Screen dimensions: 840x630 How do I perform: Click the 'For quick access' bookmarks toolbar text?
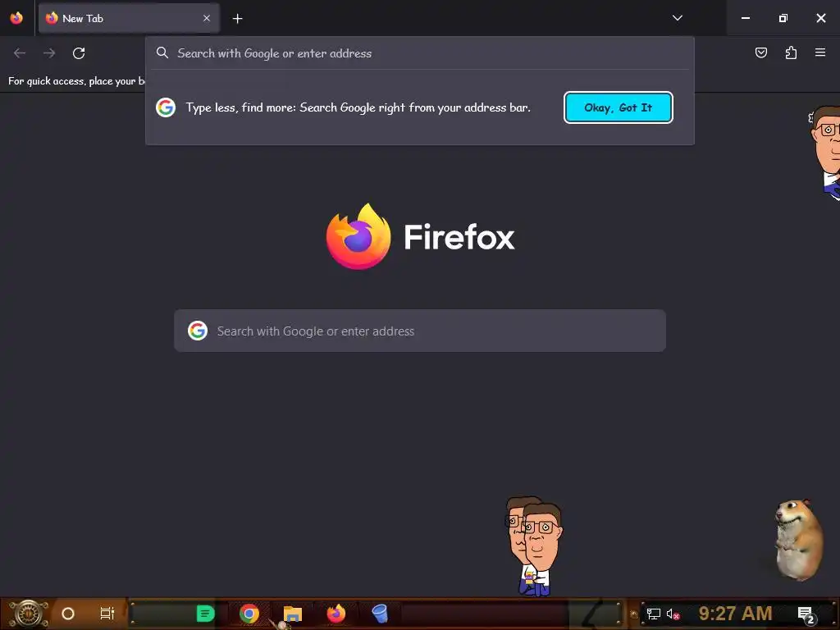(76, 81)
